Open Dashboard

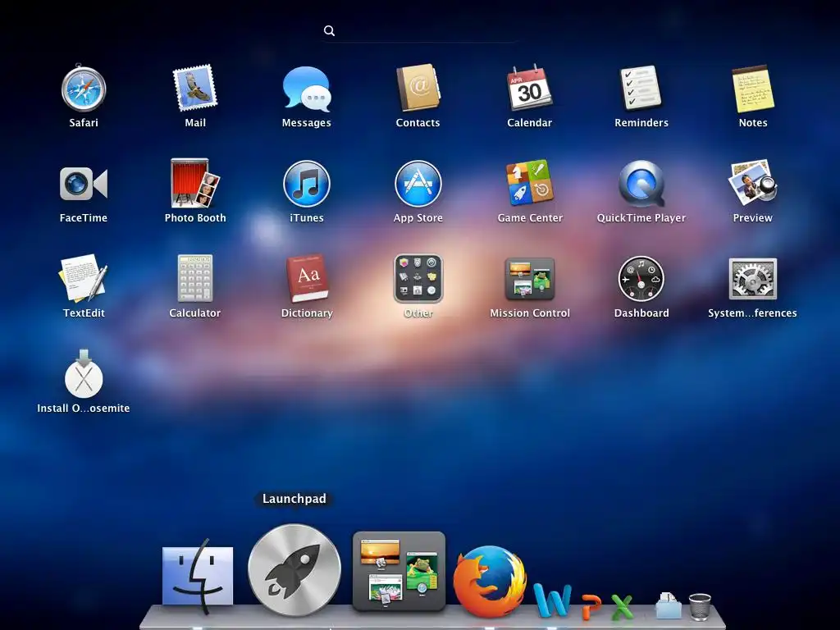click(641, 279)
